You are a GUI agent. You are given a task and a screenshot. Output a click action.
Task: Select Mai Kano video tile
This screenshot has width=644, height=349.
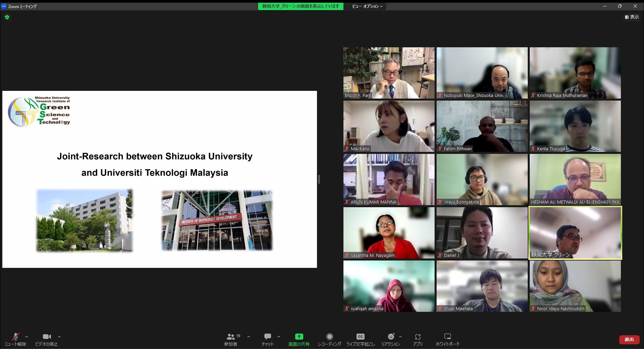[x=389, y=126]
